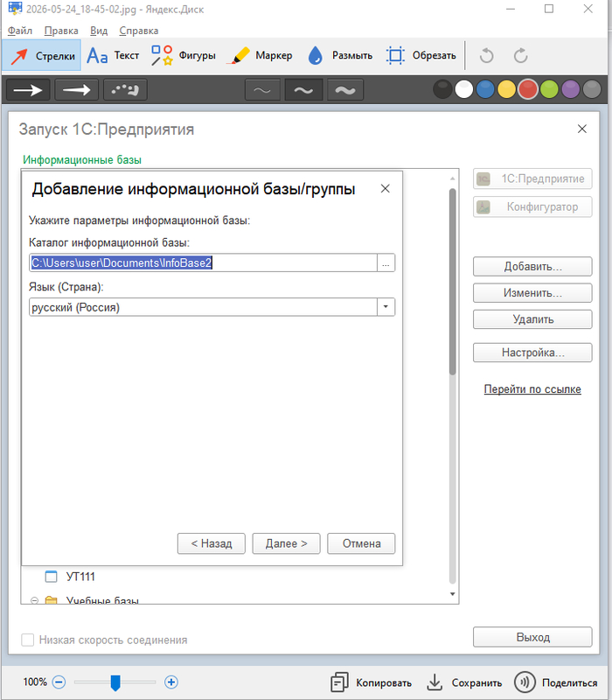The width and height of the screenshot is (612, 700).
Task: Select the Текст tool
Action: [113, 55]
